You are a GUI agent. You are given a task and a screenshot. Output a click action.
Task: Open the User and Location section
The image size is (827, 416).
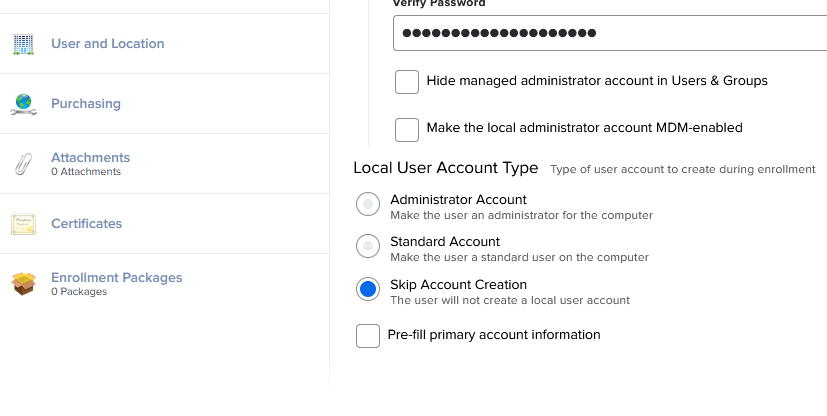coord(108,44)
